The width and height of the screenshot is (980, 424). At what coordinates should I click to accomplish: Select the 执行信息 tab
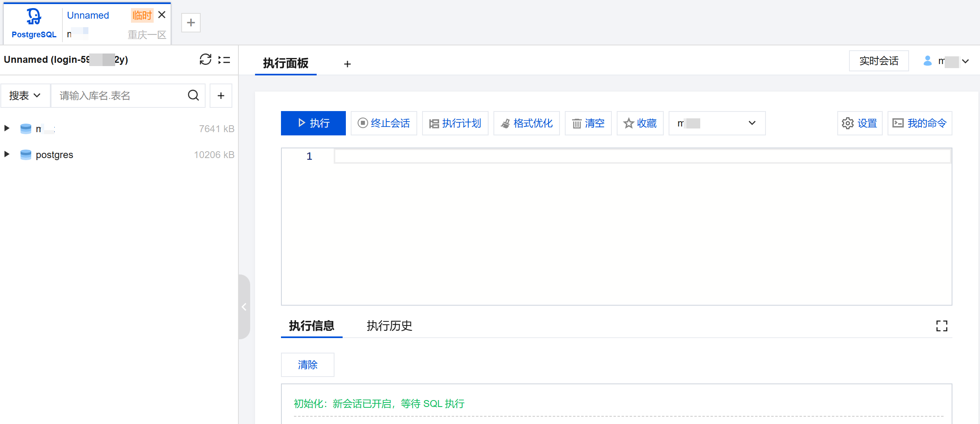(x=311, y=326)
